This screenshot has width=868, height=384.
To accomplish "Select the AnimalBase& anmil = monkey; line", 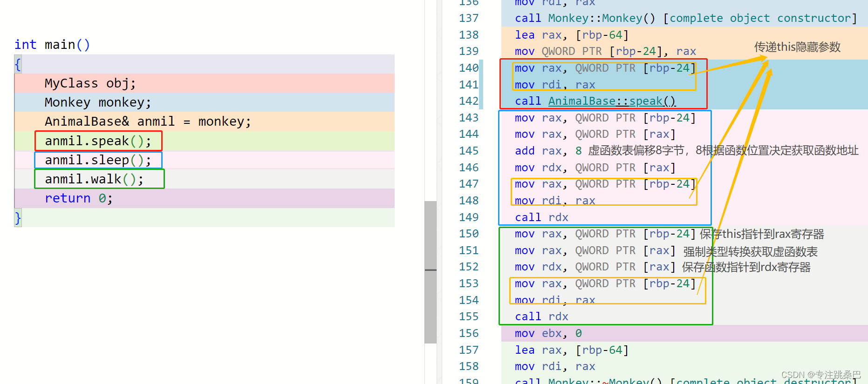I will pos(148,121).
